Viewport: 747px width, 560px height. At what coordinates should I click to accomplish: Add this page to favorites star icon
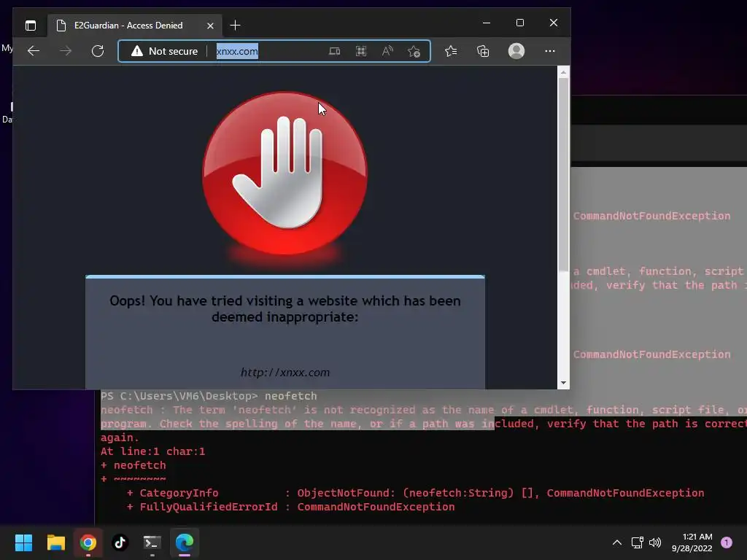[x=414, y=51]
